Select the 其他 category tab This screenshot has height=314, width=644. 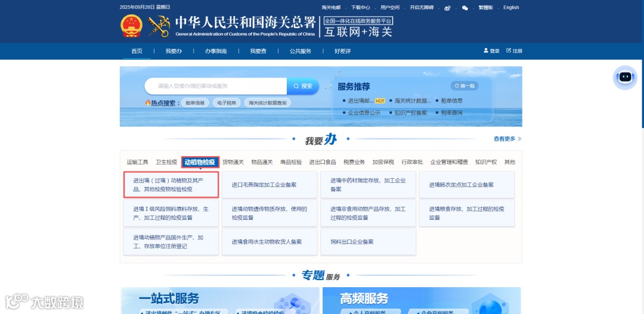[510, 162]
